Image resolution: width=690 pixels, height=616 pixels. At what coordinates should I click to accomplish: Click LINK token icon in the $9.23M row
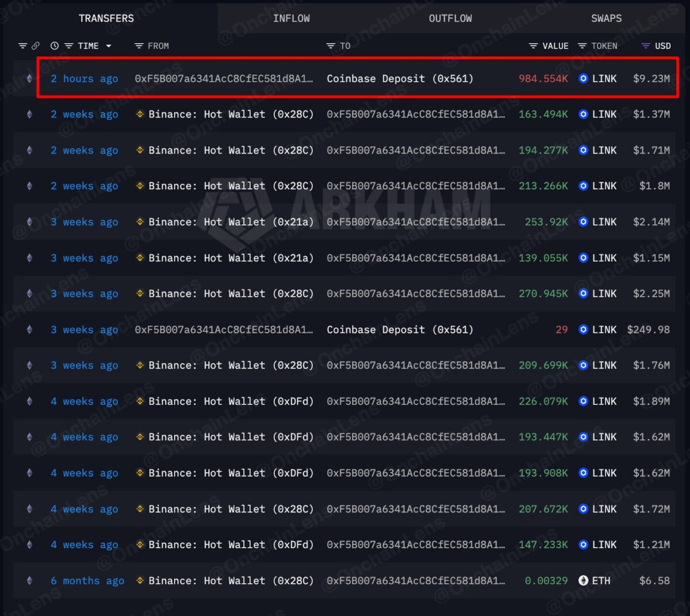click(583, 79)
